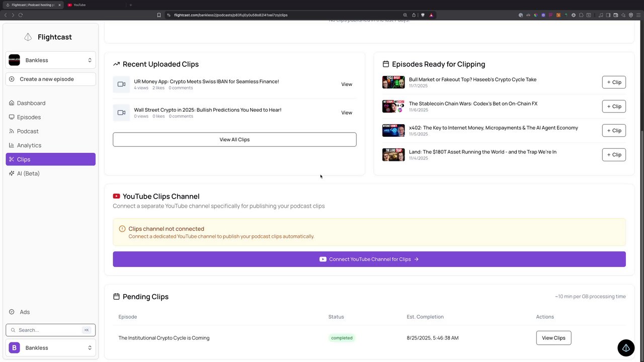Go to Episodes in the sidebar
This screenshot has width=644, height=362.
[29, 117]
